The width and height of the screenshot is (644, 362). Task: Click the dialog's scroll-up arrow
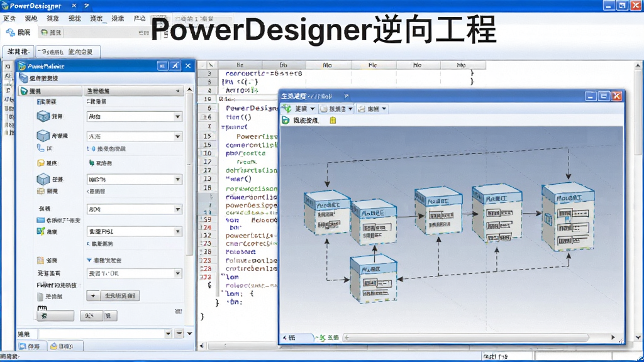click(189, 89)
